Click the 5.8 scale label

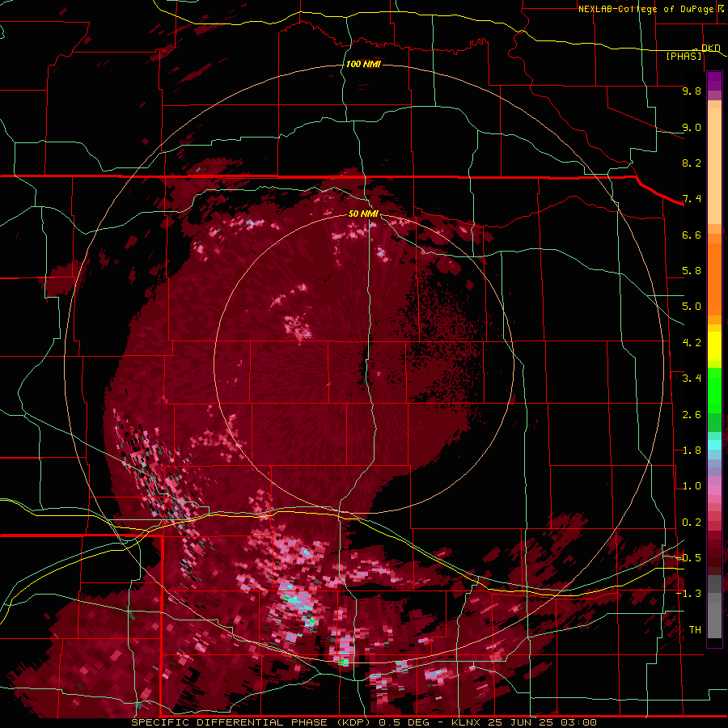point(691,271)
